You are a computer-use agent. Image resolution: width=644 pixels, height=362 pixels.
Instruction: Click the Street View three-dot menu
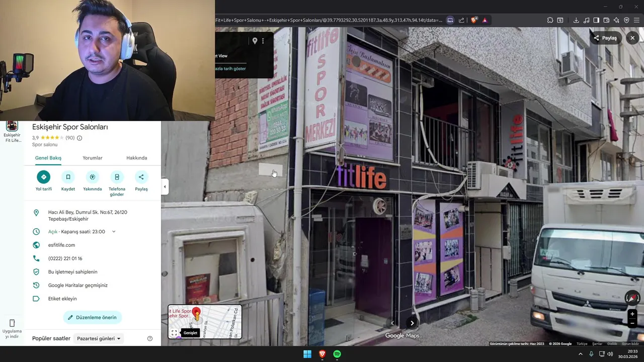(x=263, y=41)
